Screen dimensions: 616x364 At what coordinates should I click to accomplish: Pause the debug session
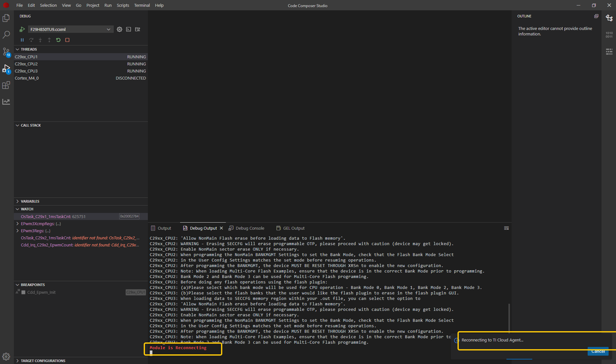point(22,40)
